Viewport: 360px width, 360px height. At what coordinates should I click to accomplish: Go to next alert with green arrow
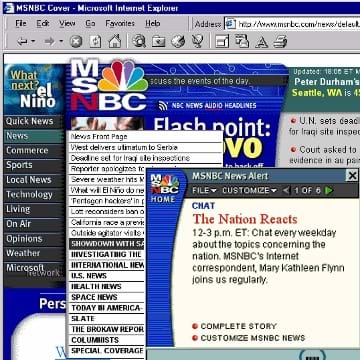point(329,190)
